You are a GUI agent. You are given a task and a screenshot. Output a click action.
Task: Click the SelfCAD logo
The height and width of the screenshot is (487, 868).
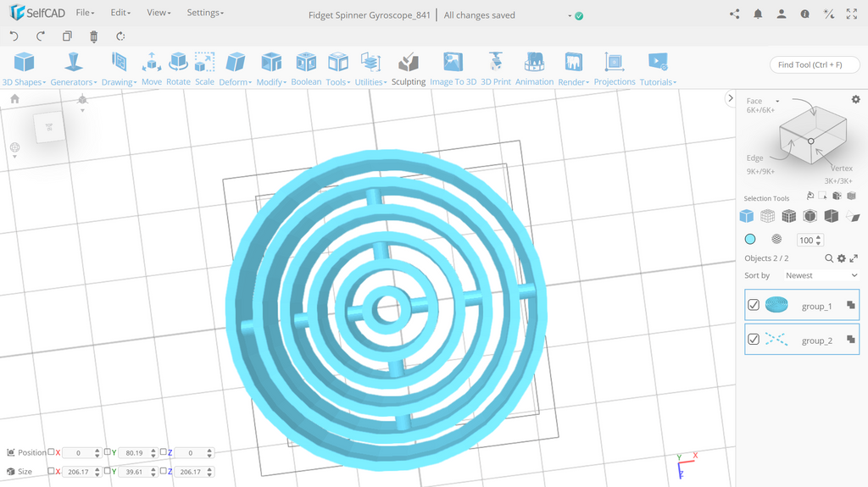coord(37,12)
